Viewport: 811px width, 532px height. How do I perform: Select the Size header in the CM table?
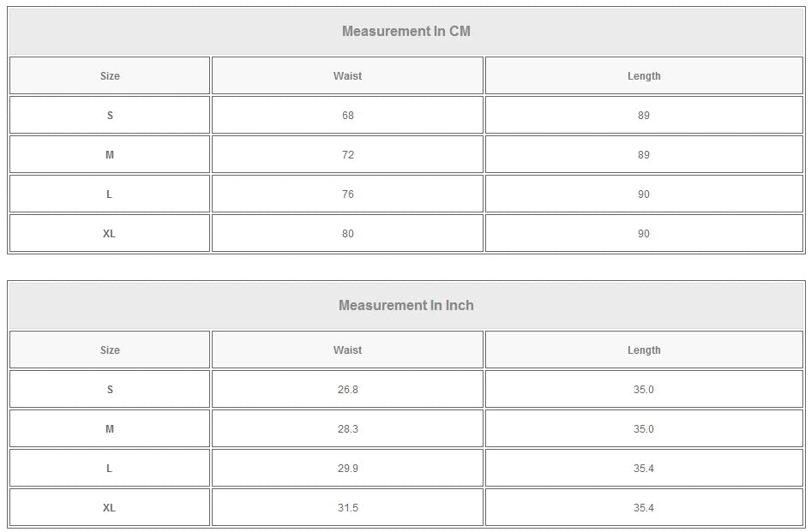click(x=110, y=76)
